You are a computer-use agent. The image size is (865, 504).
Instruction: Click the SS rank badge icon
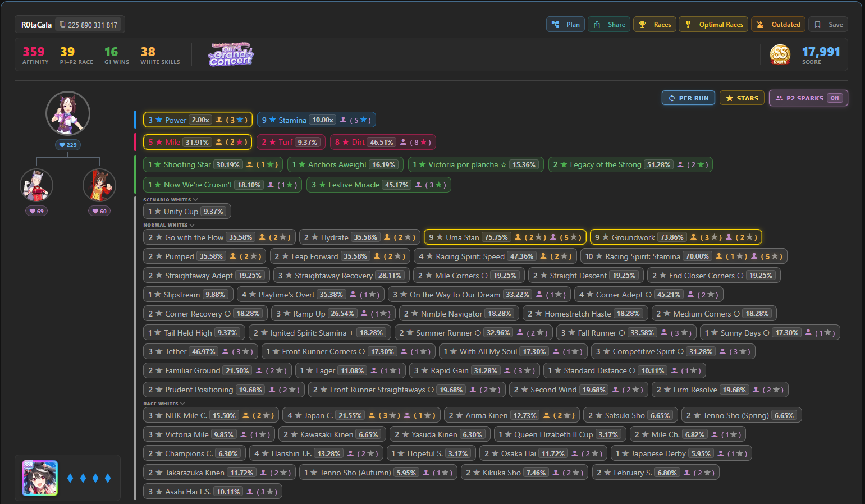coord(780,54)
